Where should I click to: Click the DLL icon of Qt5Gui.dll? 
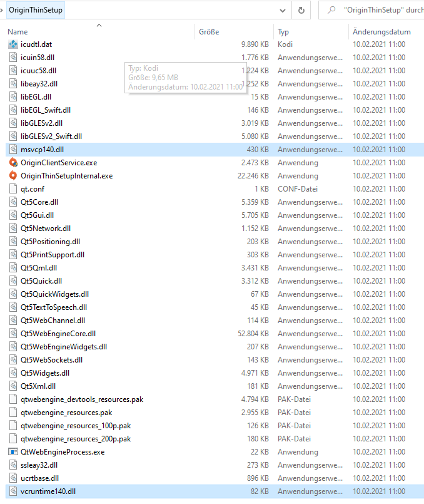13,215
